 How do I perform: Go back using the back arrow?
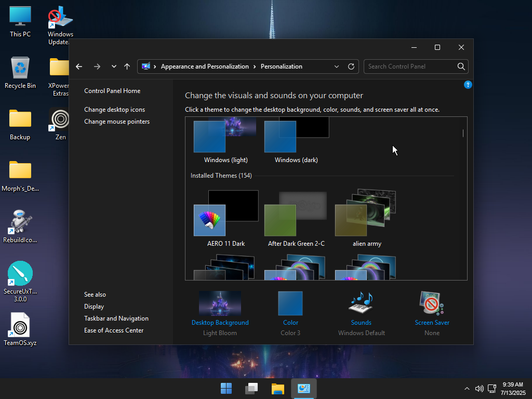click(79, 66)
